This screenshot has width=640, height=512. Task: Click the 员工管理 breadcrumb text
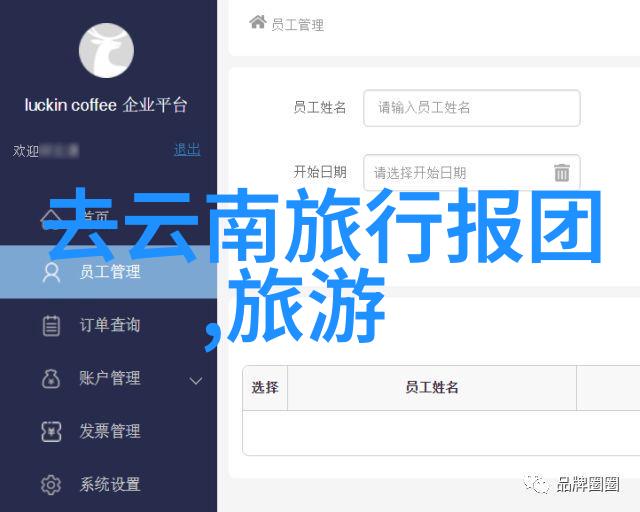298,25
